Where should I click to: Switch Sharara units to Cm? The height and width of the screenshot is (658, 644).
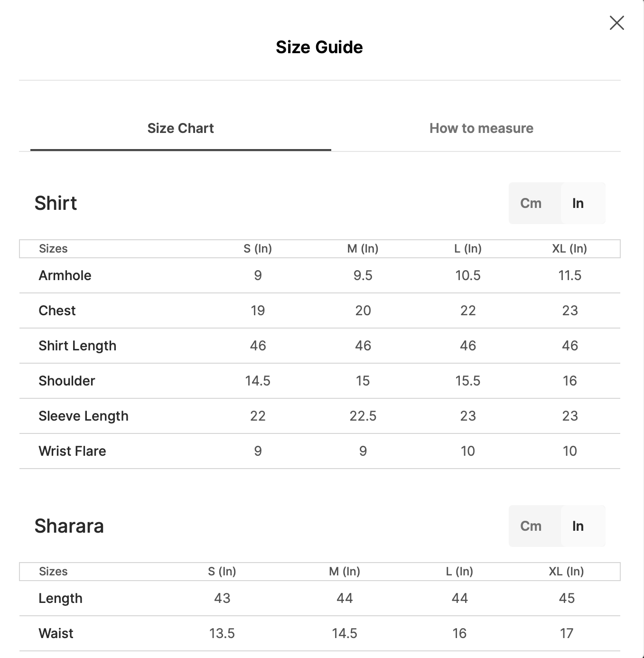click(x=531, y=526)
